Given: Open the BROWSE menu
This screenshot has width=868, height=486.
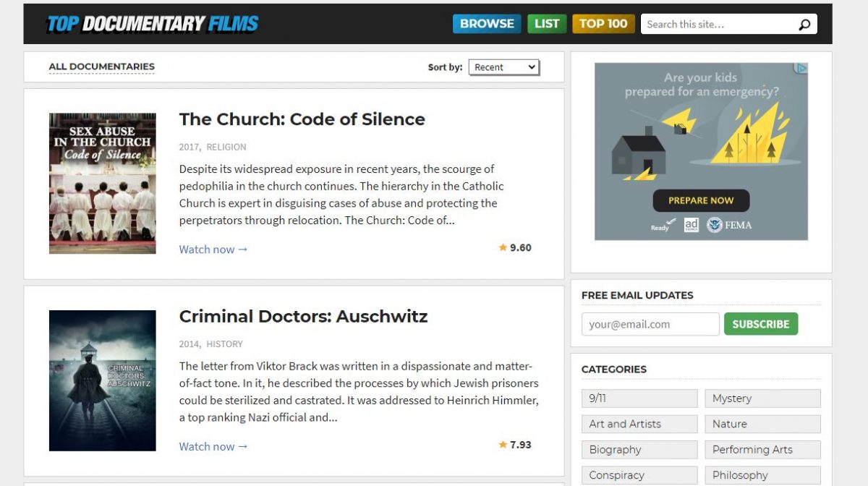Looking at the screenshot, I should click(x=486, y=24).
